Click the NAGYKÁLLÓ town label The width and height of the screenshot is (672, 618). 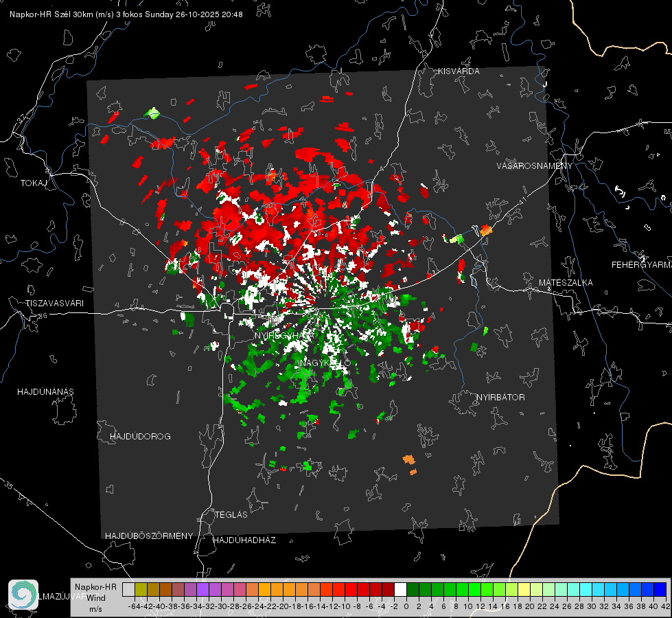click(325, 363)
